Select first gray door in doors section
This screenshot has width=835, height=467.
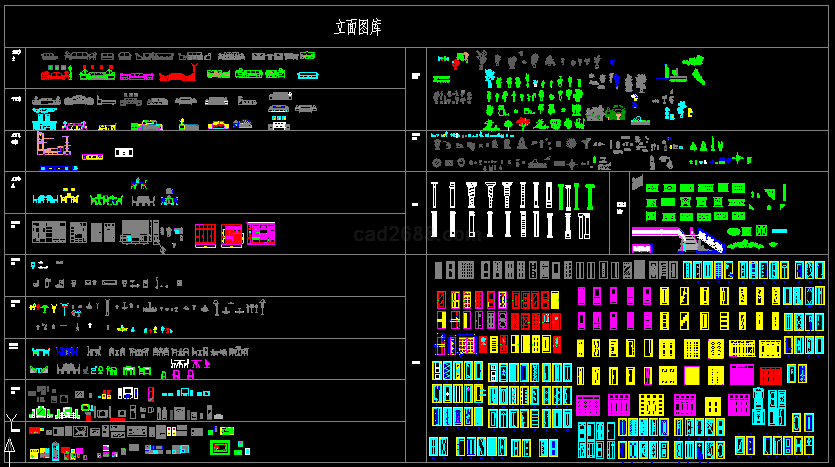(x=441, y=270)
